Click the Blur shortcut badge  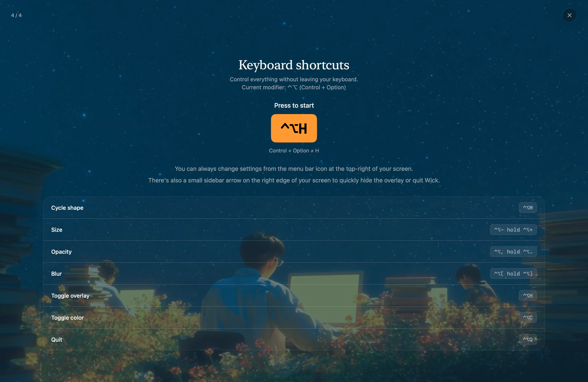513,274
